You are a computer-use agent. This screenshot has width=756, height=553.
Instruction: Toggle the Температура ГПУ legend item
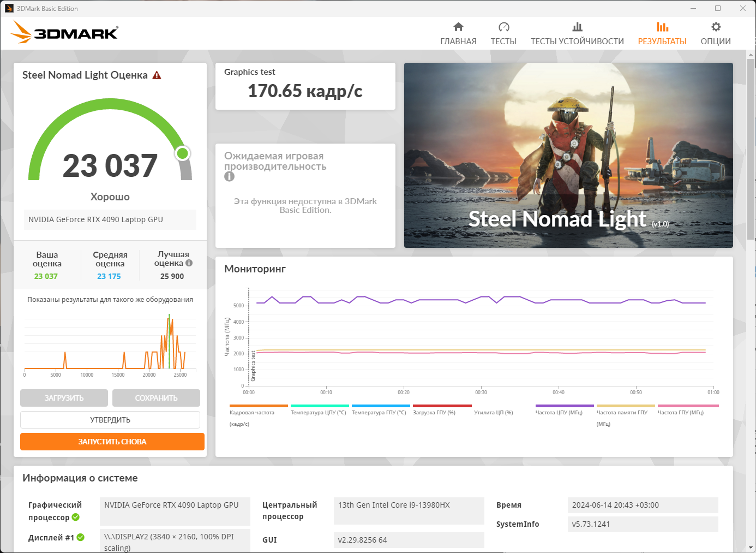coord(380,409)
